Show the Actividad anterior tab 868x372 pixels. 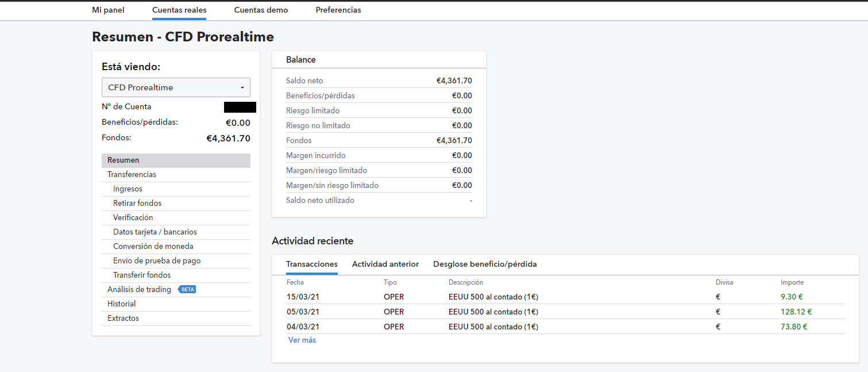[385, 264]
